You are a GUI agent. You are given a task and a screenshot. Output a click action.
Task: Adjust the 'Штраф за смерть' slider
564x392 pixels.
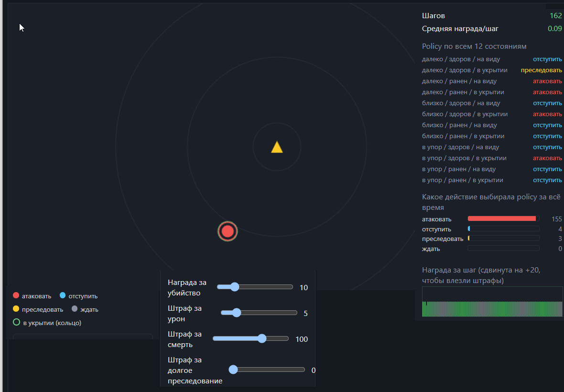click(x=251, y=339)
